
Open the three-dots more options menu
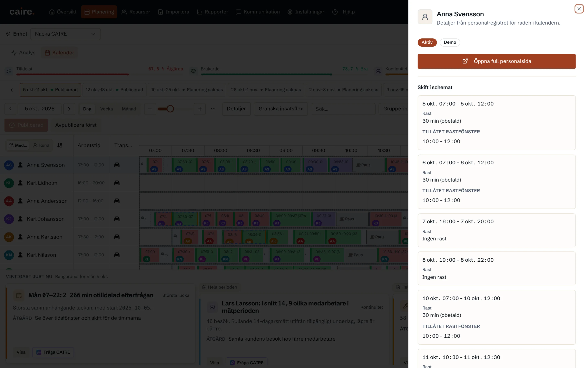[213, 109]
